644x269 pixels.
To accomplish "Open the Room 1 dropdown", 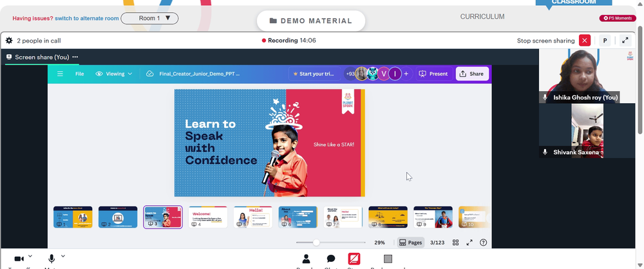I will click(x=149, y=18).
